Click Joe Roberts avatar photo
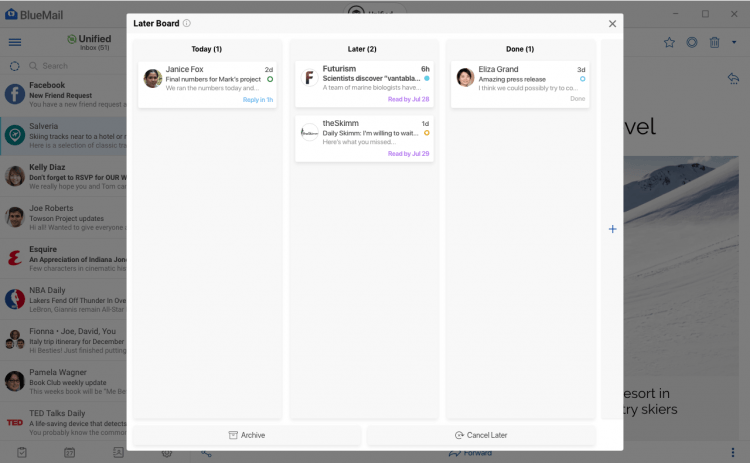 click(15, 217)
